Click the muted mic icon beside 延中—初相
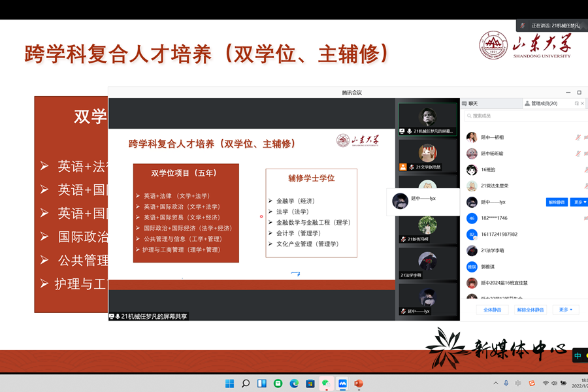Image resolution: width=588 pixels, height=392 pixels. click(578, 138)
